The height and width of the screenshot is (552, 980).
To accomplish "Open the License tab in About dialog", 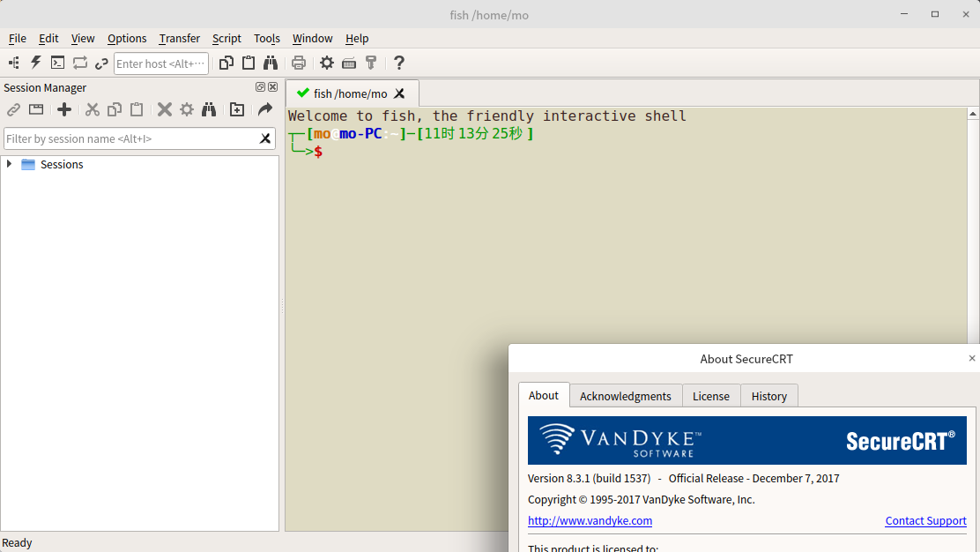I will pyautogui.click(x=710, y=396).
